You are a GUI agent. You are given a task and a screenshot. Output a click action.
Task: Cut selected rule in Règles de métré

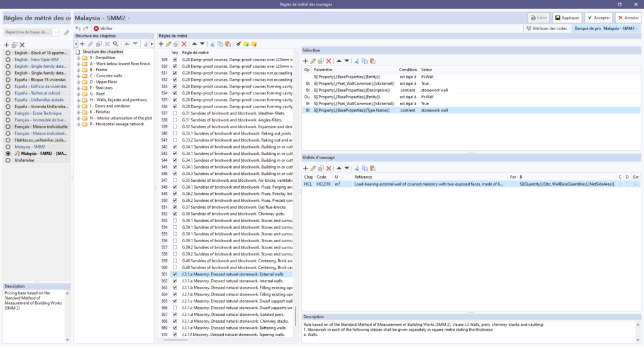click(213, 44)
